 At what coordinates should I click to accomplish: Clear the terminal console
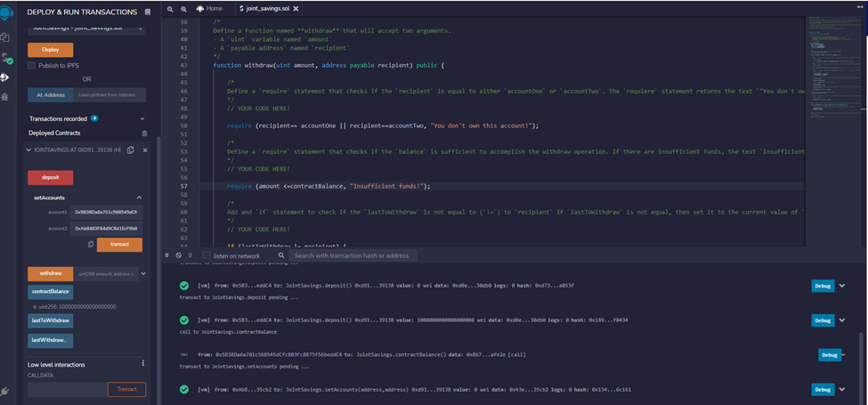178,255
